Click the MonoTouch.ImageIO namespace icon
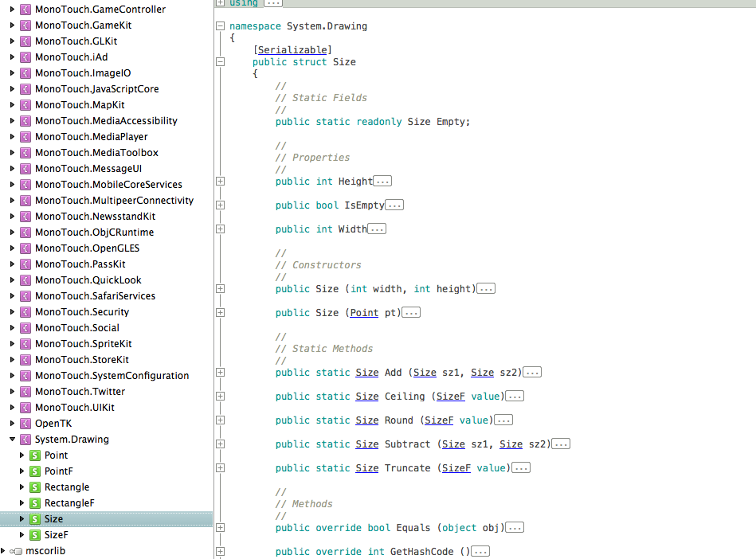This screenshot has width=756, height=559. tap(25, 72)
